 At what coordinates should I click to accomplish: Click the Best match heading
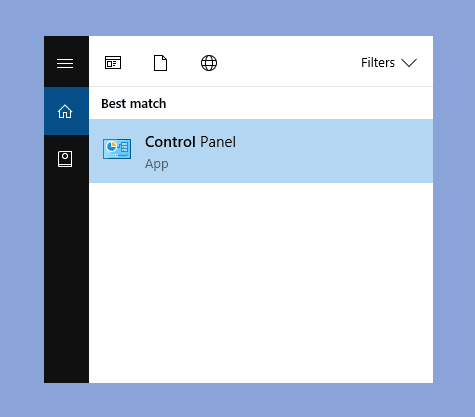[x=134, y=104]
